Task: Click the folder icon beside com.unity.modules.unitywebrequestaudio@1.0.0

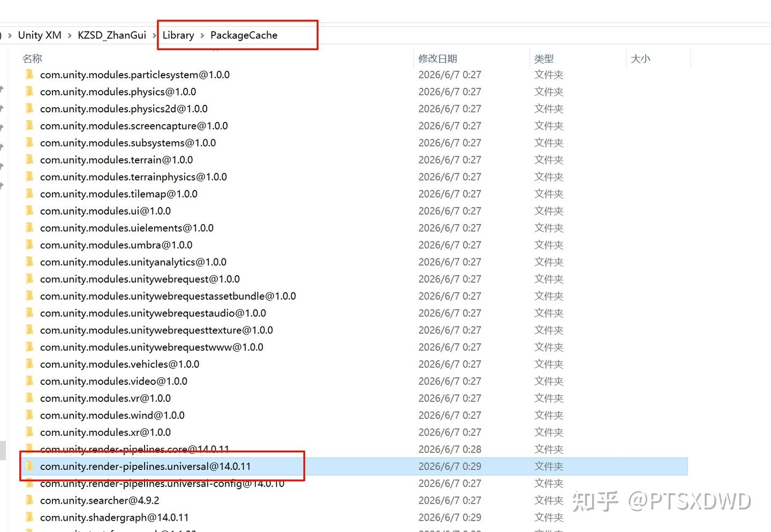Action: pyautogui.click(x=29, y=313)
